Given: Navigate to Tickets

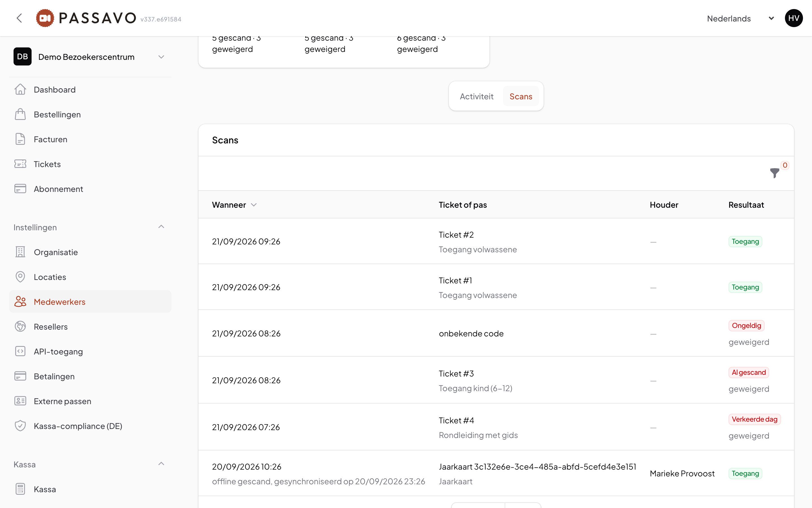Looking at the screenshot, I should click(90, 164).
